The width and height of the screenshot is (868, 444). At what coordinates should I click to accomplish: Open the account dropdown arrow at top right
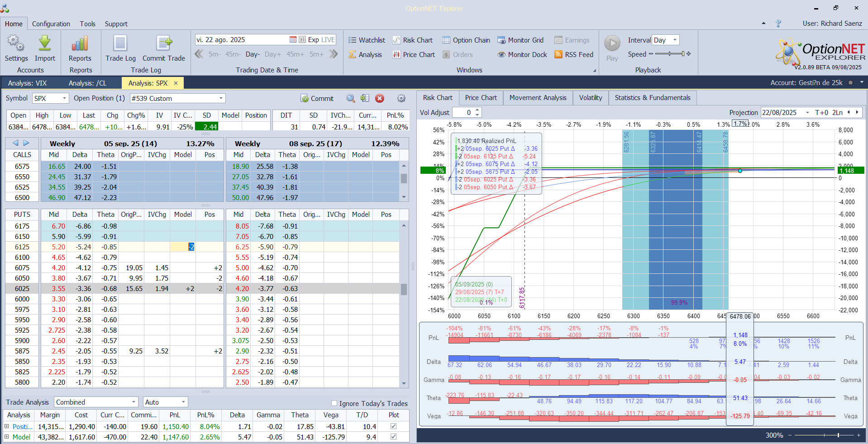click(x=862, y=82)
